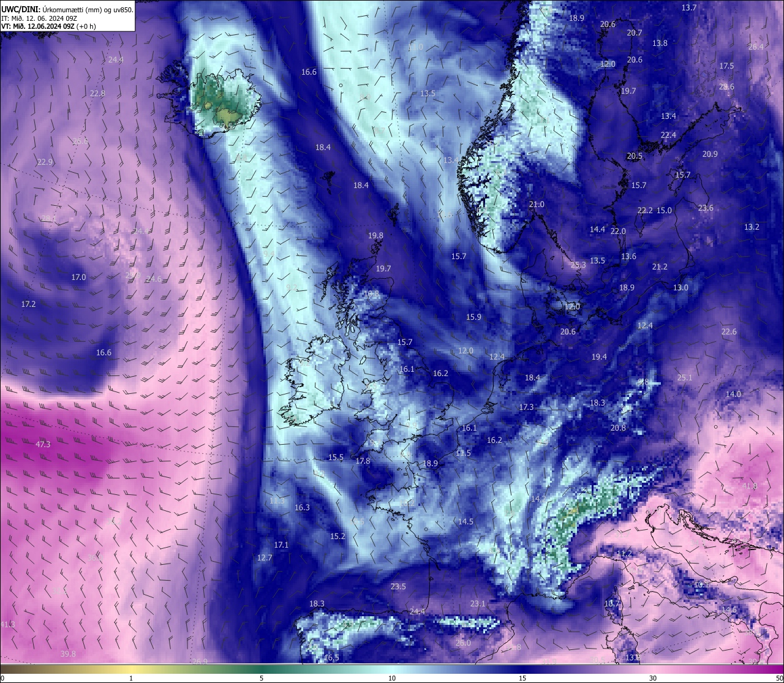
Task: Click the 22.6 value label
Action: point(729,332)
